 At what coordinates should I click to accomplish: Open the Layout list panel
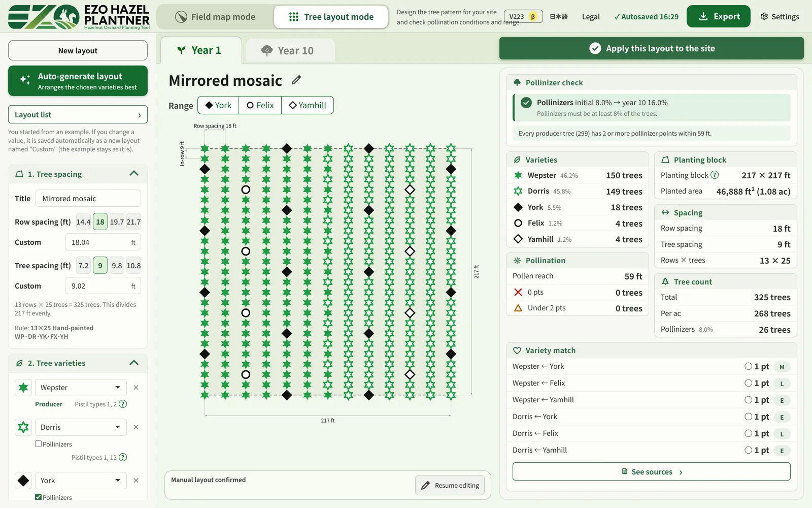tap(78, 114)
